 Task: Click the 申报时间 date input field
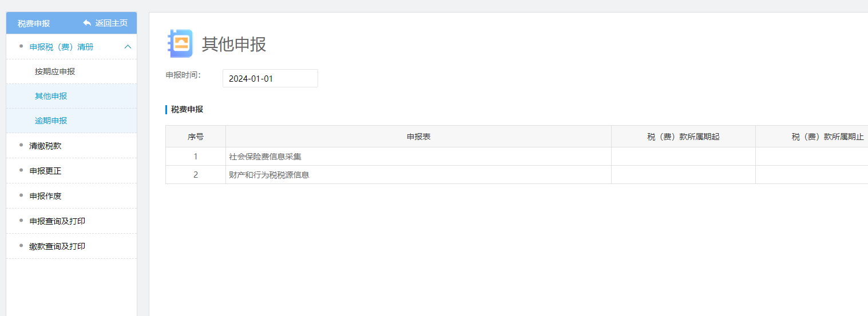coord(270,79)
